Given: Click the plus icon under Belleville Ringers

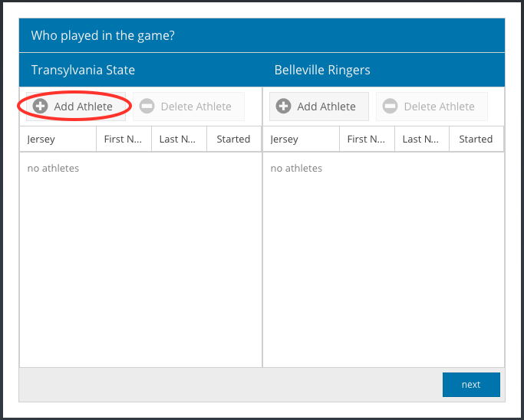Looking at the screenshot, I should [x=283, y=107].
